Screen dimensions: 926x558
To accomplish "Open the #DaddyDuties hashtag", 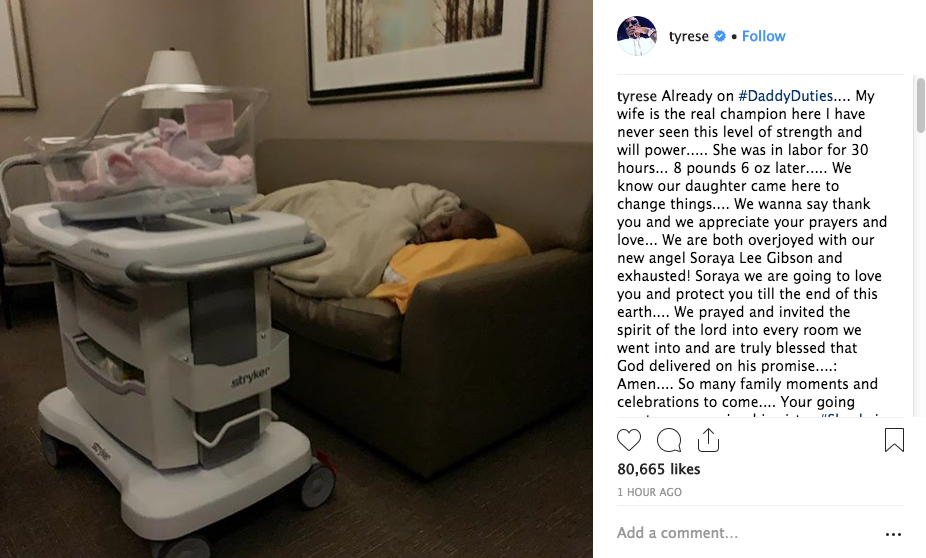I will tap(785, 96).
